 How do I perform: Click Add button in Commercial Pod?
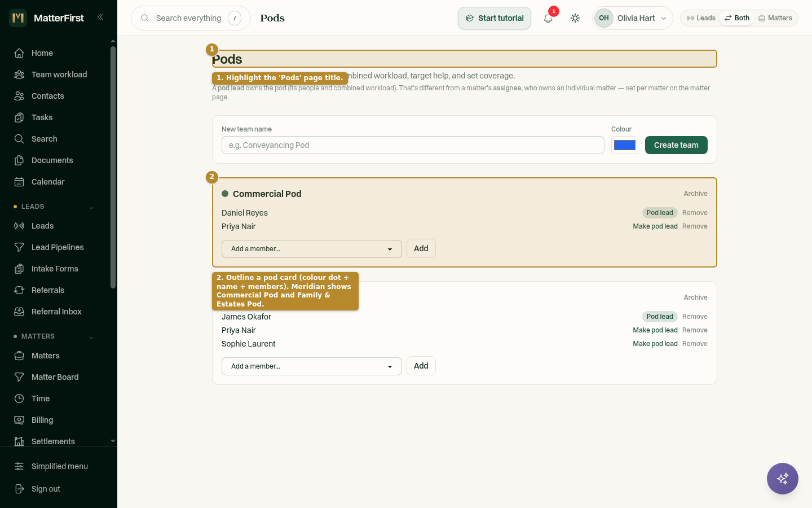(421, 248)
